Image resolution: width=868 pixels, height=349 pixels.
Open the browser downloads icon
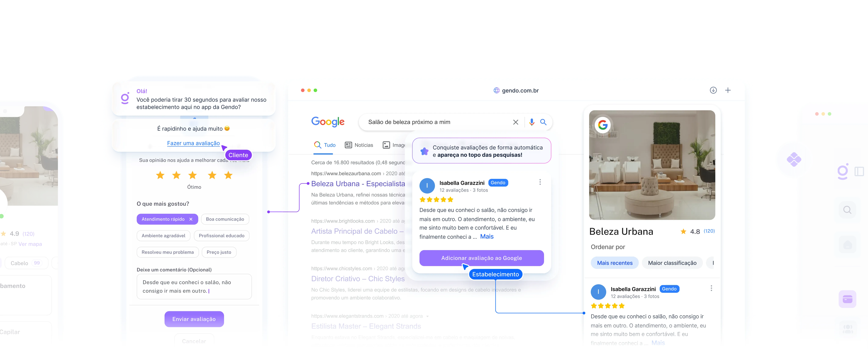tap(713, 90)
